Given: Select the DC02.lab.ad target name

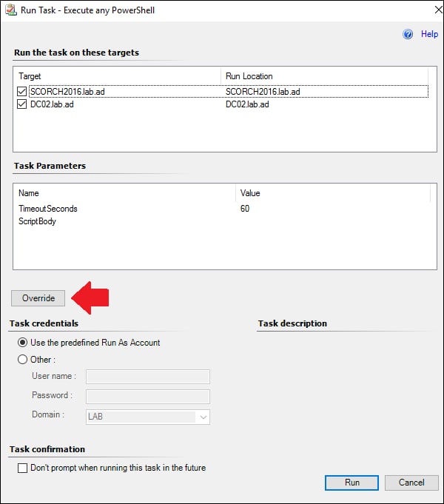Looking at the screenshot, I should pyautogui.click(x=52, y=104).
